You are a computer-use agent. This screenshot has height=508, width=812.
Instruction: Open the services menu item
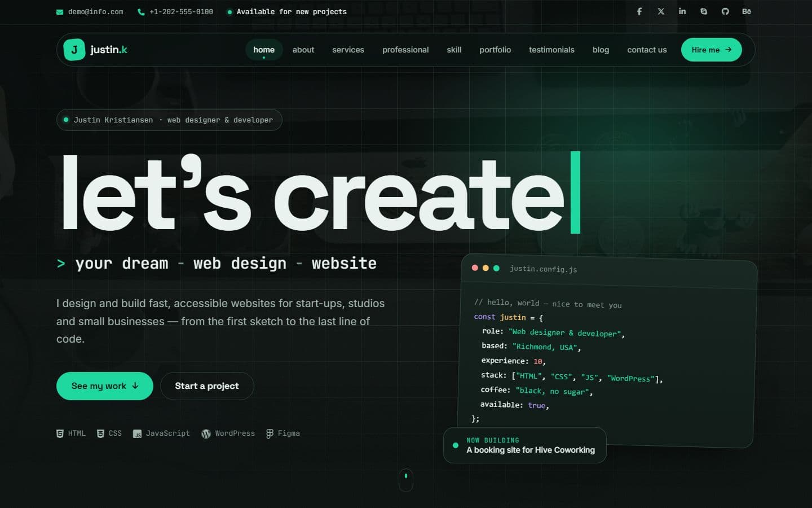[x=348, y=50]
